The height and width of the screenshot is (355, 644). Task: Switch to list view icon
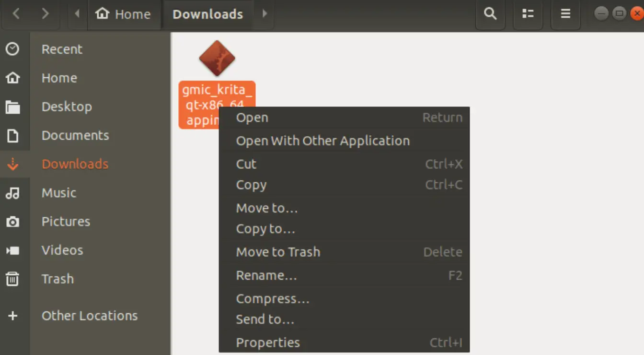coord(528,14)
